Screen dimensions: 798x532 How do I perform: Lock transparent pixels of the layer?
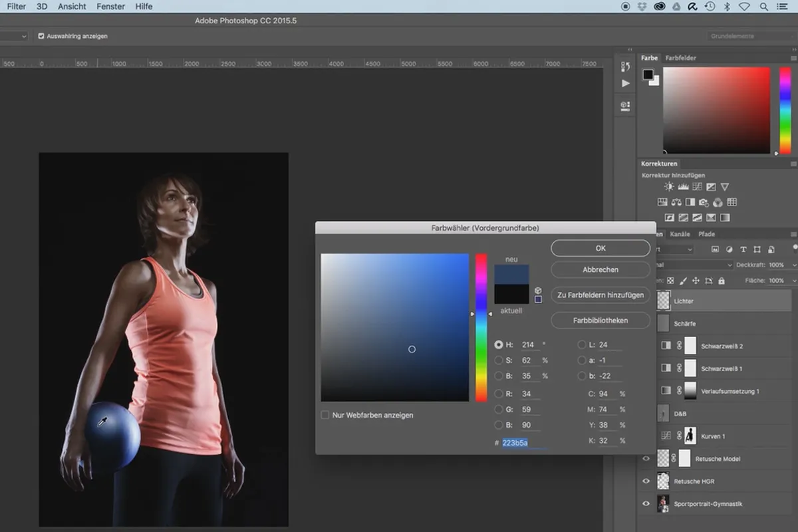tap(670, 281)
